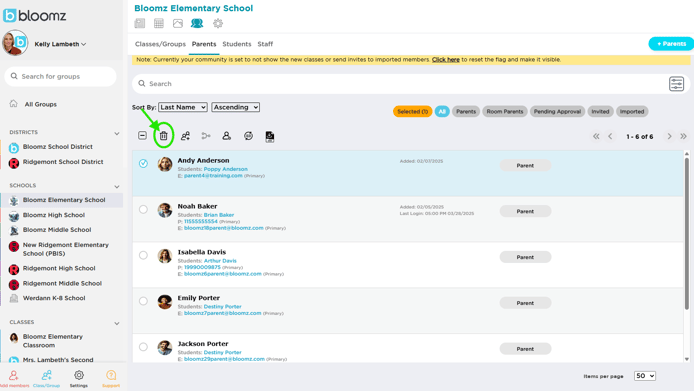Screen dimensions: 694x391
Task: Open Support icon in bottom bar
Action: click(x=111, y=378)
